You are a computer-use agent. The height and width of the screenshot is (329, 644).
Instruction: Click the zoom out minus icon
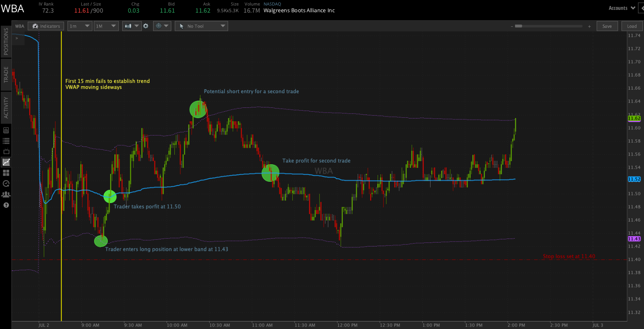tap(512, 26)
